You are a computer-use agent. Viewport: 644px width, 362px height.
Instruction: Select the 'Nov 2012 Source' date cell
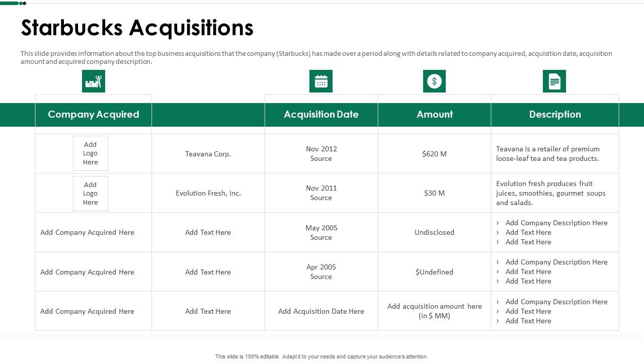point(321,154)
